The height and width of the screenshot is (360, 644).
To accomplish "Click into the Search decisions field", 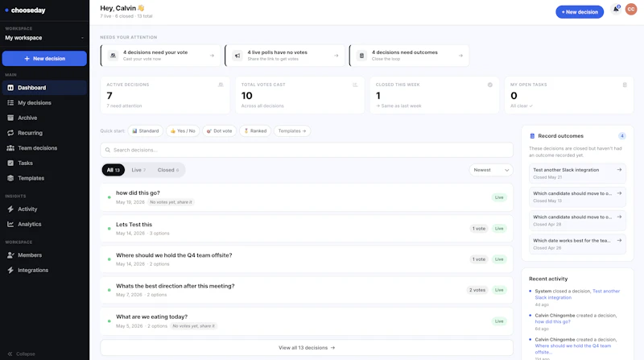I will tap(307, 150).
